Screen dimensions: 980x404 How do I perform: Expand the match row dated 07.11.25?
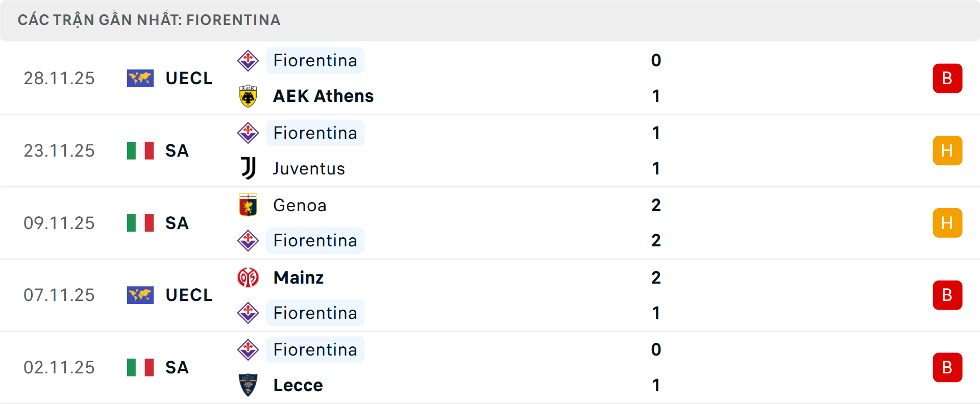pyautogui.click(x=490, y=295)
